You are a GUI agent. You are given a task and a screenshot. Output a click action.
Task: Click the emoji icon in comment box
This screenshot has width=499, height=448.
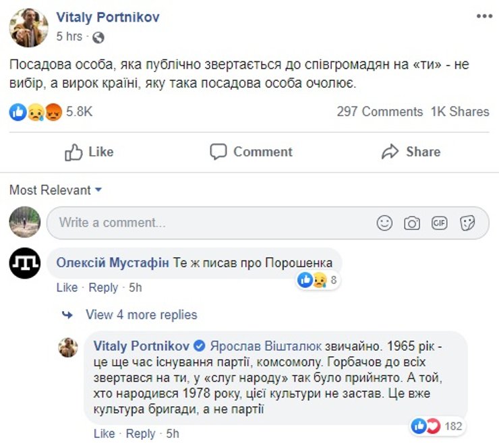(384, 223)
